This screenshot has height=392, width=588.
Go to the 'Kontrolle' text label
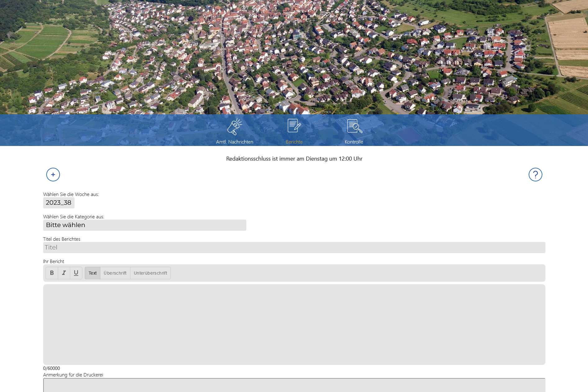click(354, 142)
